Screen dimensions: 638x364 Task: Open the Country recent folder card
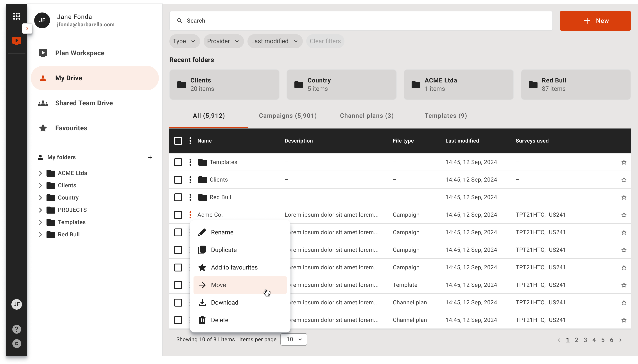coord(341,84)
